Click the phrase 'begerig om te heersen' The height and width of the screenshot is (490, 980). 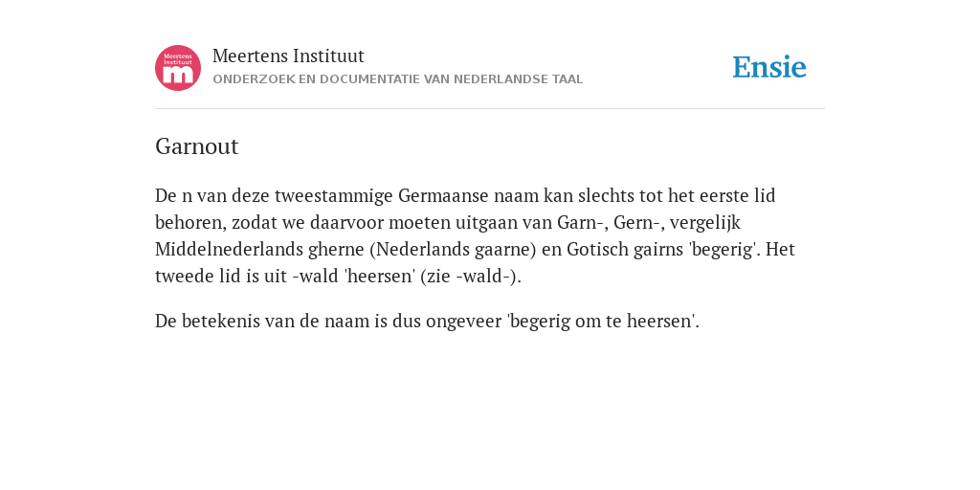pyautogui.click(x=603, y=322)
